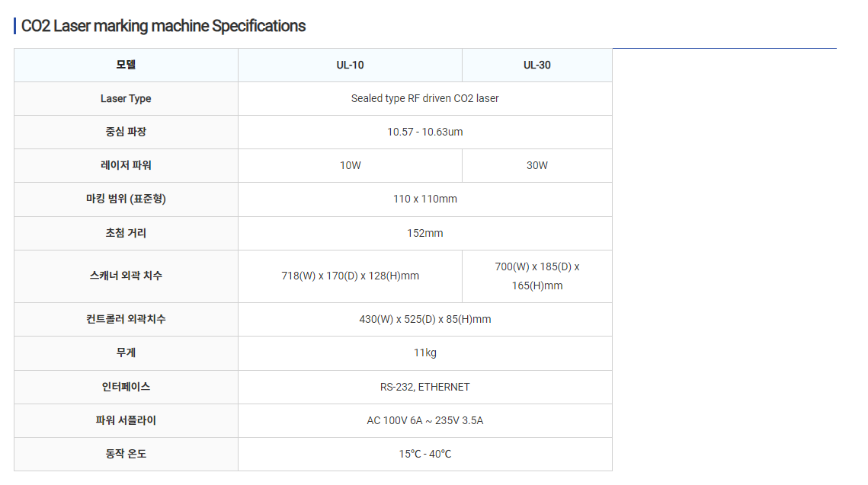Click the CO2 Laser marking machine Specifications heading
Image resolution: width=868 pixels, height=485 pixels.
(163, 26)
